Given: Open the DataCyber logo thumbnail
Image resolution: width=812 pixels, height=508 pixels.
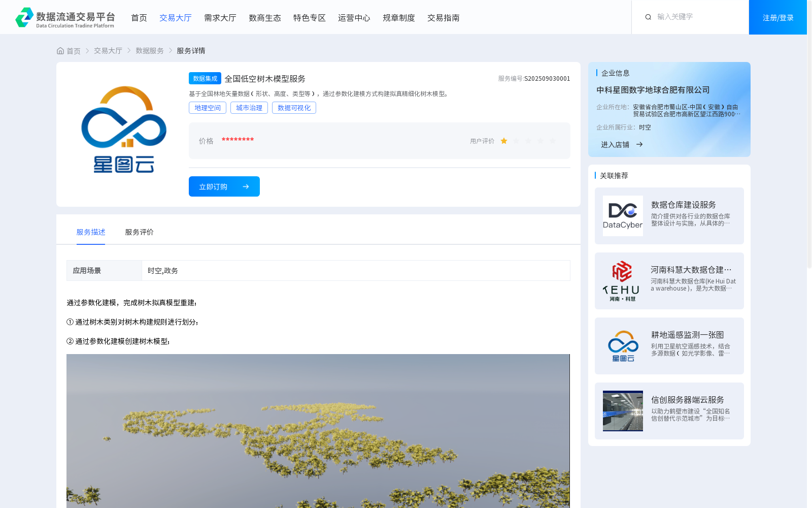Looking at the screenshot, I should point(623,216).
